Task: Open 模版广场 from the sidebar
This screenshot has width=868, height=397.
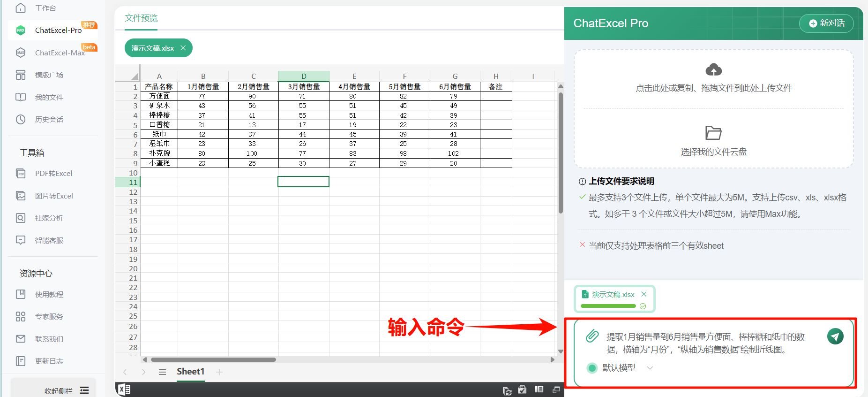Action: click(x=49, y=75)
